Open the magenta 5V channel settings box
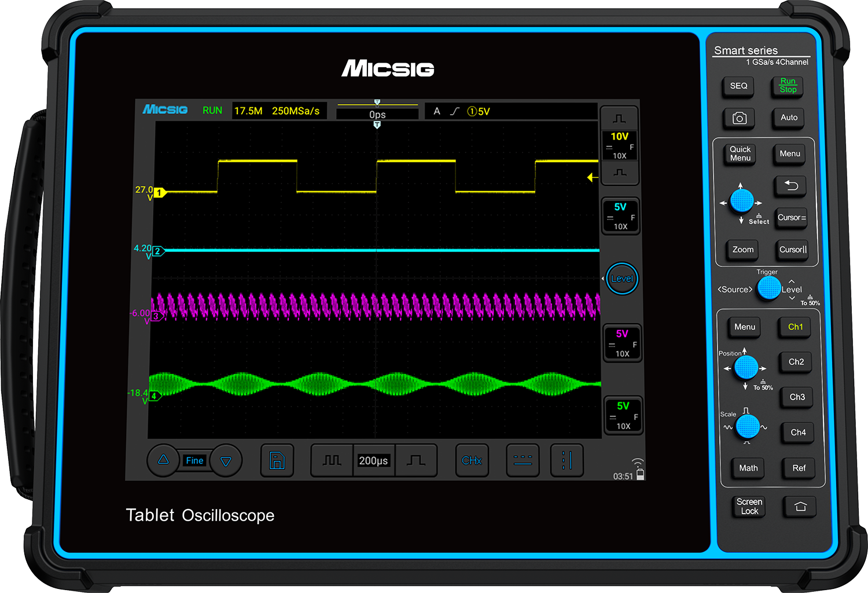This screenshot has height=593, width=868. click(622, 343)
